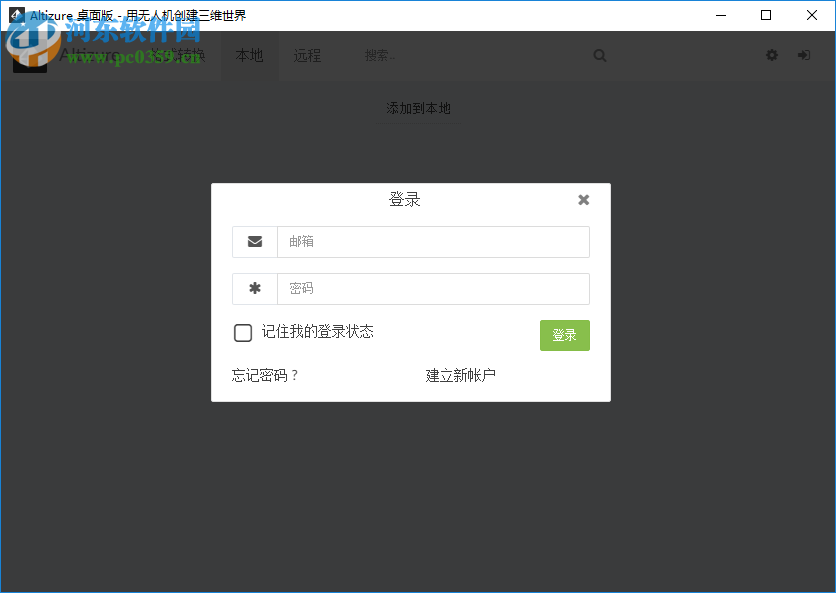The height and width of the screenshot is (593, 836).
Task: Open the 忘记密码 link
Action: 265,374
